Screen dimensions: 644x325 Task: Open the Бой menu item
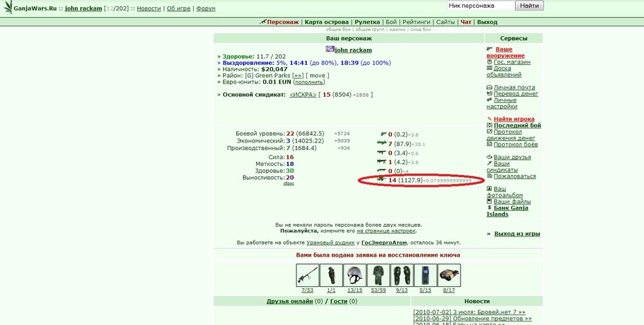tap(391, 22)
